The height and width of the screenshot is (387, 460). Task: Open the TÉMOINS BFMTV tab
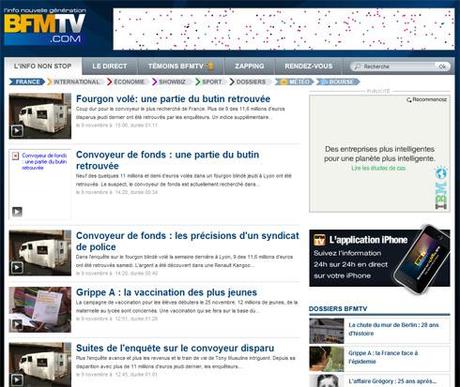click(181, 66)
